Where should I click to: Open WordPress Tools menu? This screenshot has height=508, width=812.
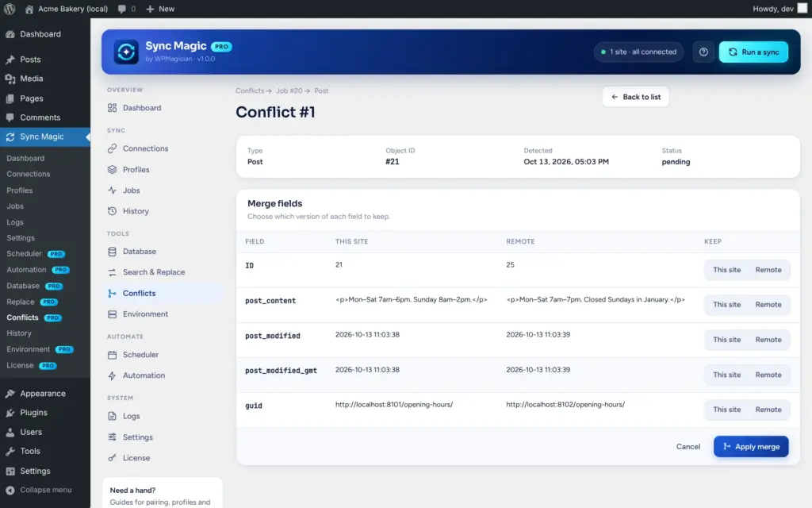click(x=45, y=451)
